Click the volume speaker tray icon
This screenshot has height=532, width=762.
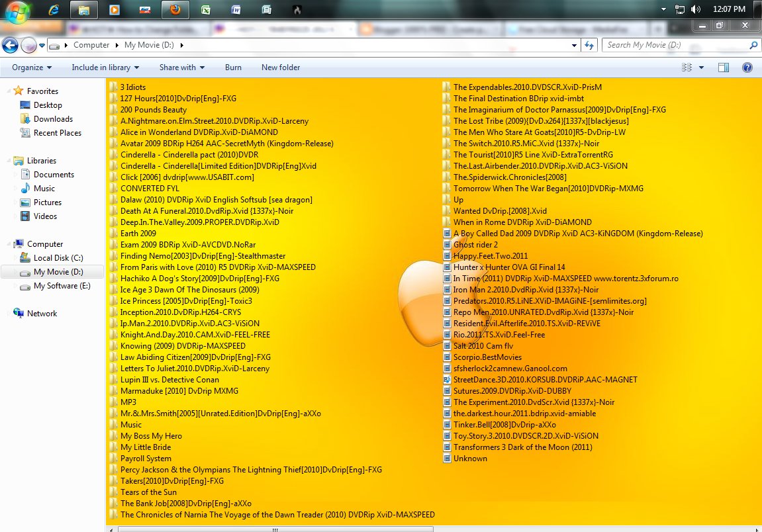pos(696,9)
